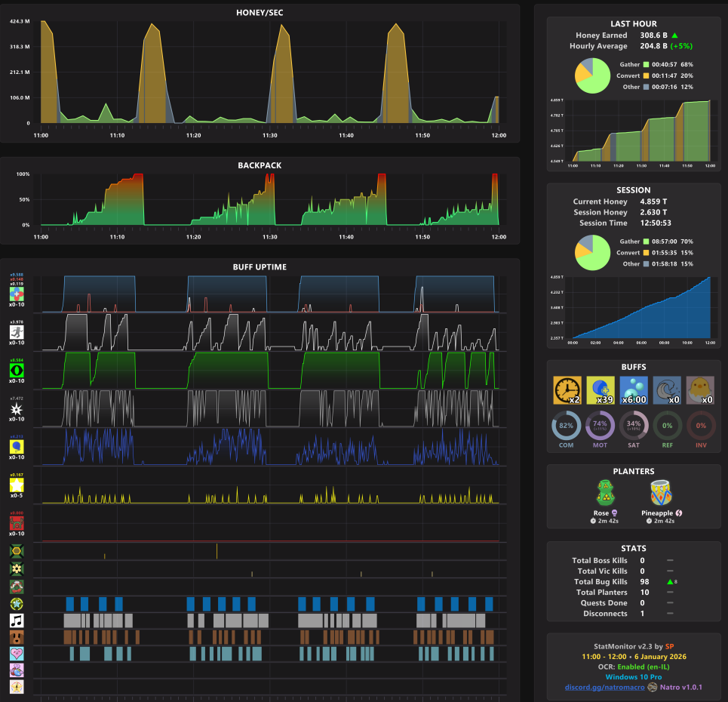Click the purple icon beside Rose label
The image size is (728, 702).
click(615, 513)
